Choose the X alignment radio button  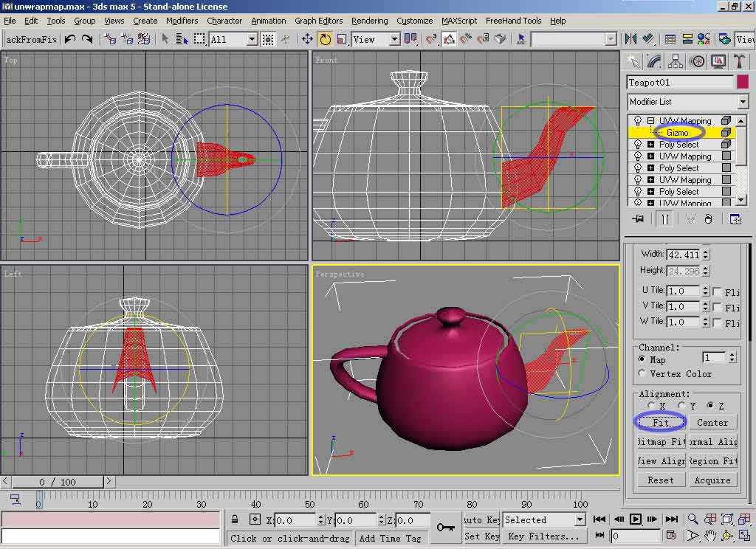[x=651, y=406]
